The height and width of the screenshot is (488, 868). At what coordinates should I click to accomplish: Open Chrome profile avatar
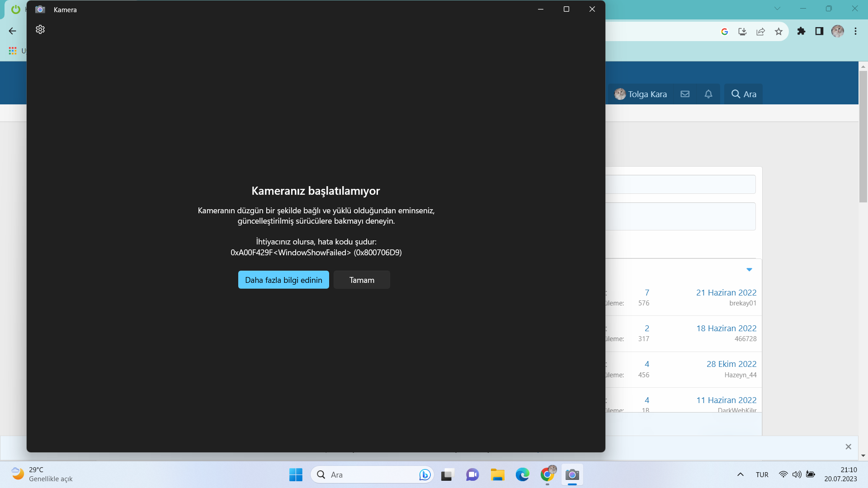[x=838, y=31]
